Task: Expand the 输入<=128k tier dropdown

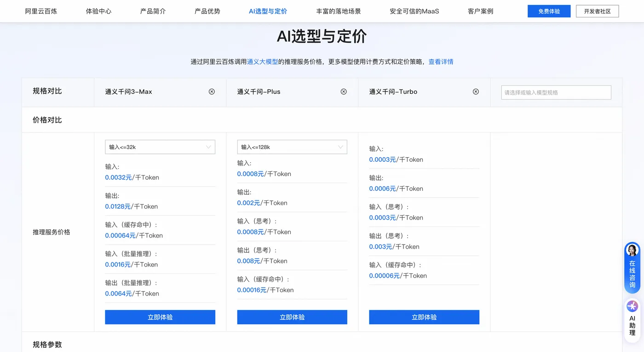Action: (x=292, y=147)
